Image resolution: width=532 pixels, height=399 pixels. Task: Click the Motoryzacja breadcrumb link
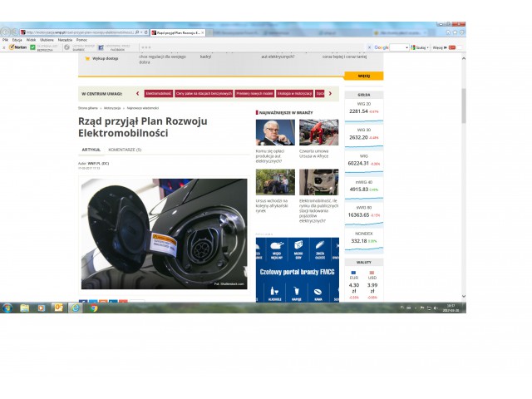pyautogui.click(x=112, y=108)
